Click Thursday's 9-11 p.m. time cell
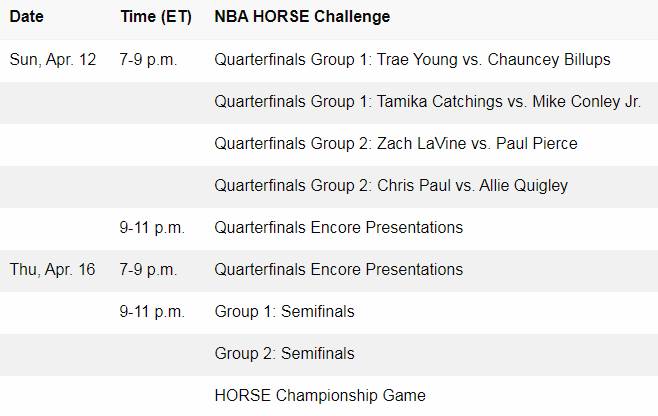Image resolution: width=658 pixels, height=416 pixels. (x=152, y=311)
